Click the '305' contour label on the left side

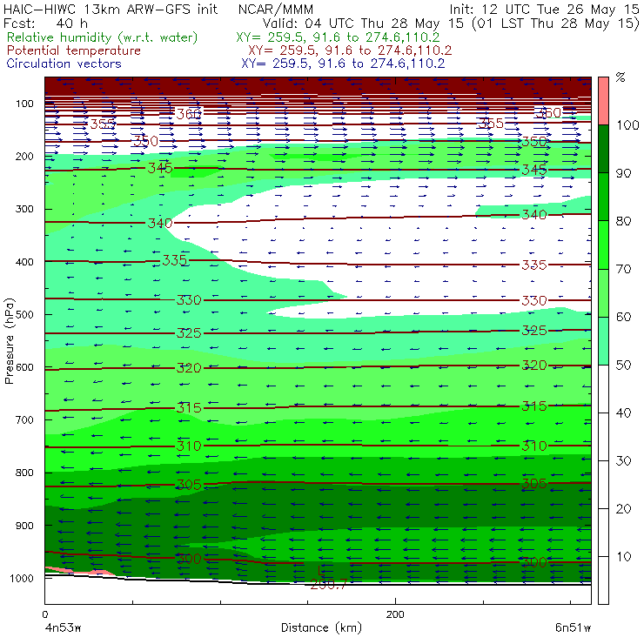coord(189,485)
